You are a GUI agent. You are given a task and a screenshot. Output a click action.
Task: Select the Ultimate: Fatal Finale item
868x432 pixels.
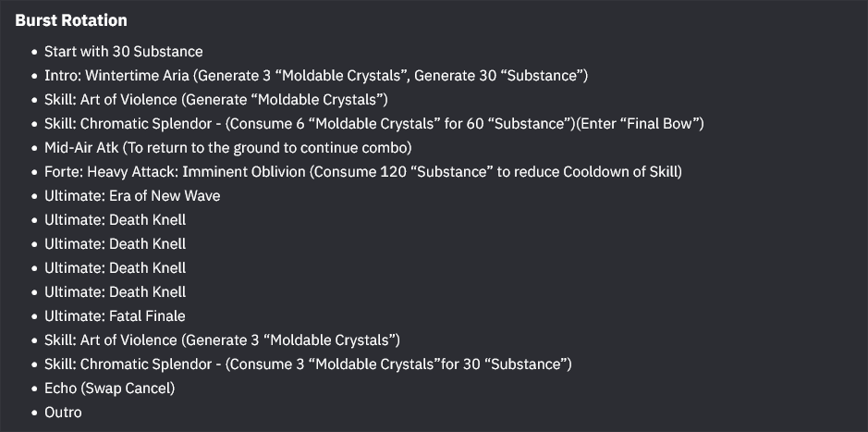(115, 316)
